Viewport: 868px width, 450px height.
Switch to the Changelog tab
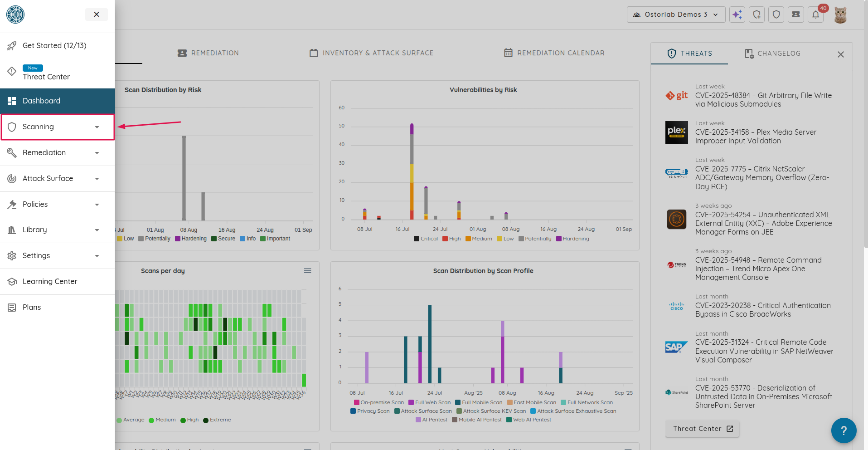tap(773, 54)
